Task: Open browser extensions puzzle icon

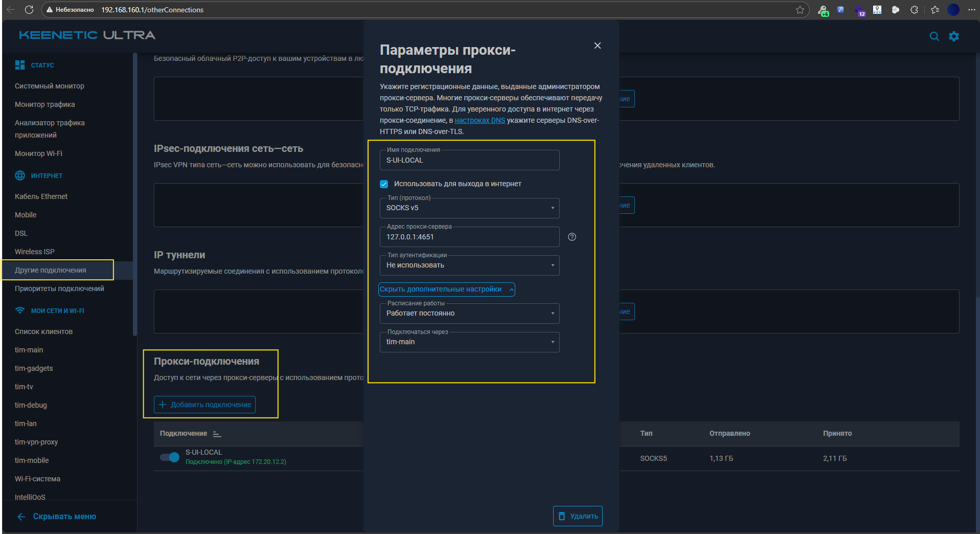Action: pyautogui.click(x=914, y=10)
